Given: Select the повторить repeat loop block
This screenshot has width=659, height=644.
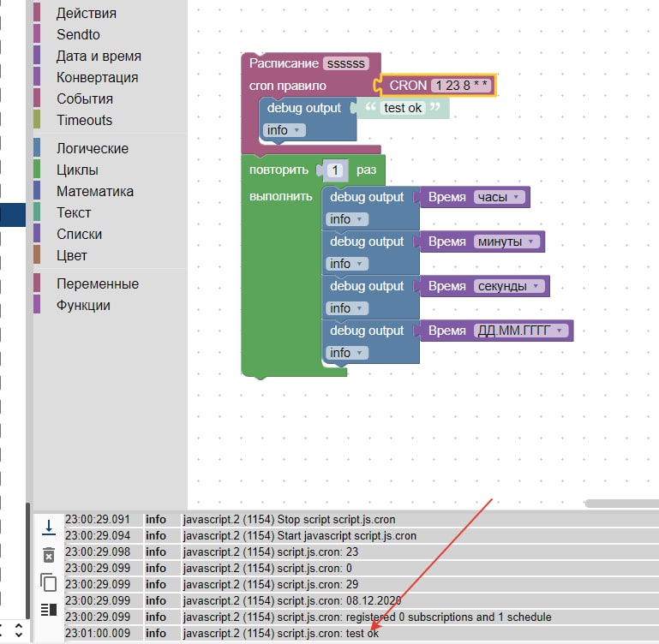Looking at the screenshot, I should click(279, 170).
